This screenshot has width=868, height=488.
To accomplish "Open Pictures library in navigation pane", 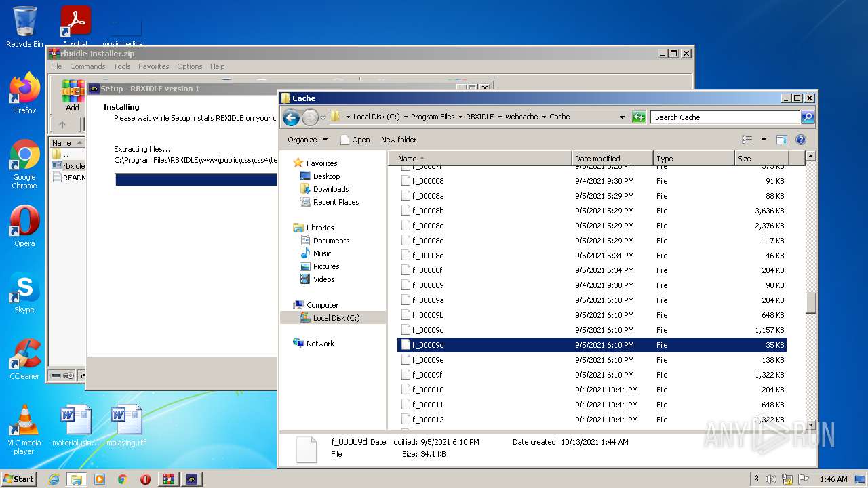I will 326,266.
